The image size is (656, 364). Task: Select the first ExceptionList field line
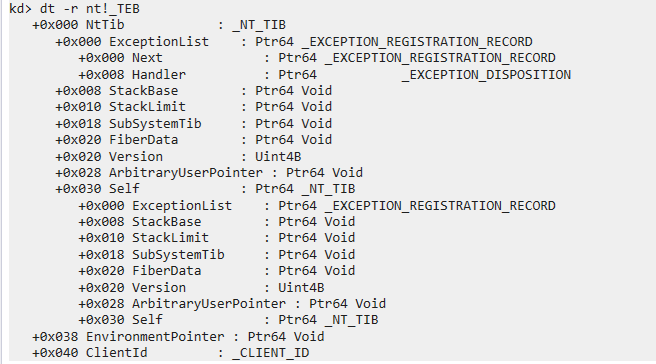[x=294, y=42]
